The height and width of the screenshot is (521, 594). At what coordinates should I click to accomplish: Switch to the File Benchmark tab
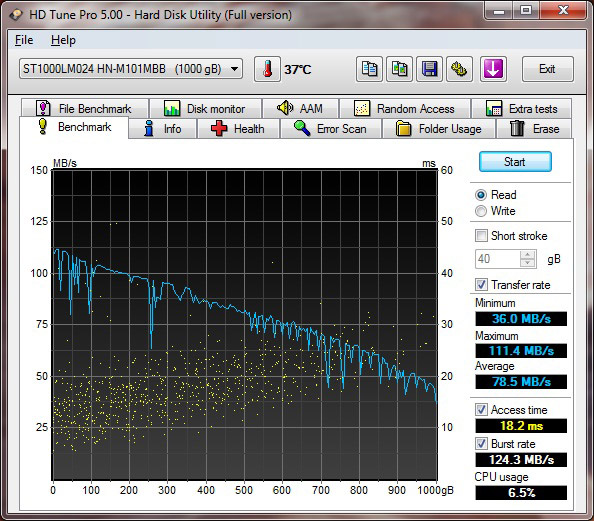tap(84, 109)
